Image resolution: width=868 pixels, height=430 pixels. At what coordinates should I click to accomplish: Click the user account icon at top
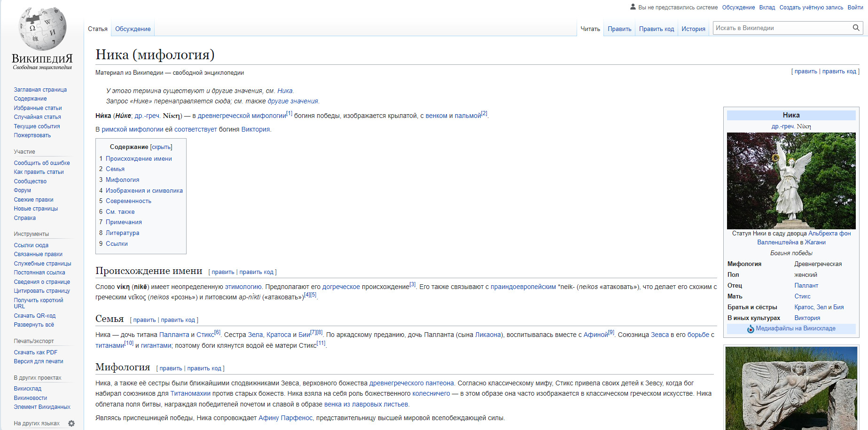tap(633, 7)
